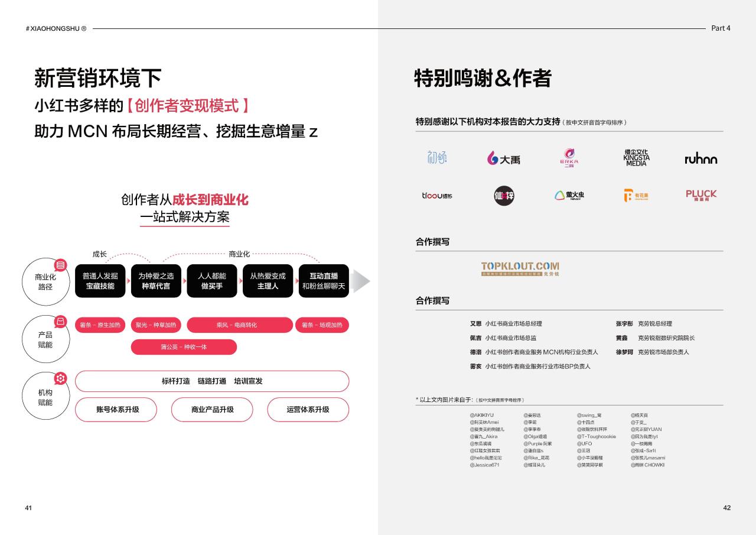Image resolution: width=756 pixels, height=535 pixels.
Task: Click the 运营体系升级 outlined pill
Action: (x=308, y=410)
